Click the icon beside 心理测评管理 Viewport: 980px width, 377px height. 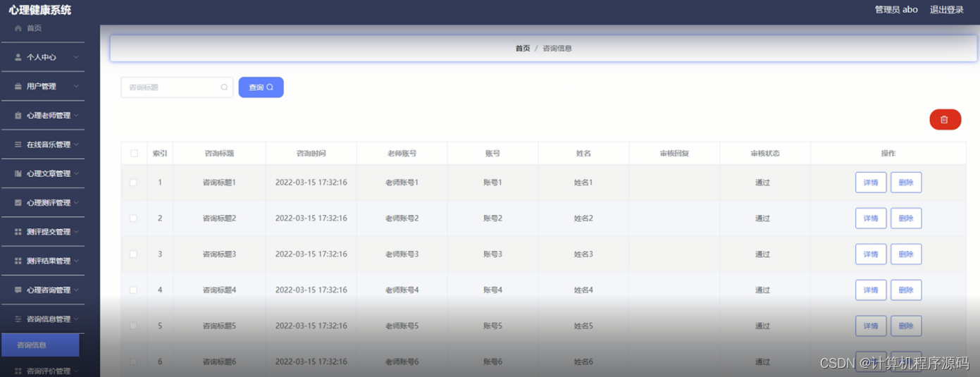[18, 202]
